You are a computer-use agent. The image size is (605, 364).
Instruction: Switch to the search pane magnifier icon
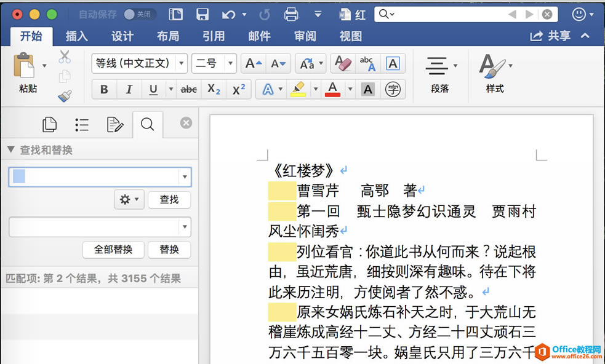click(147, 124)
